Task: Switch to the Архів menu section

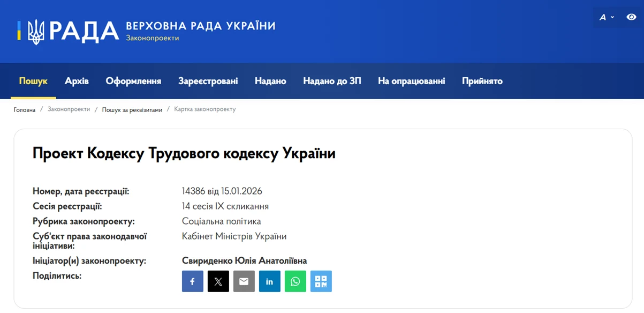Action: tap(77, 80)
